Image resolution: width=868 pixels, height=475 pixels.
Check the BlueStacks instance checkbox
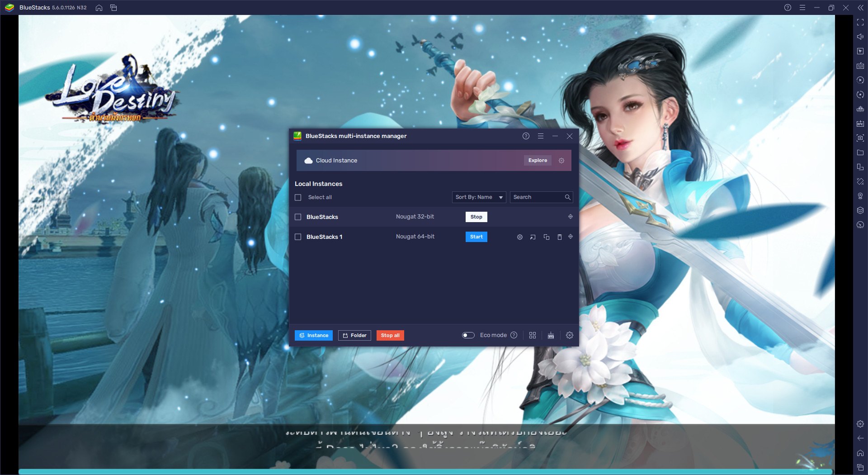coord(298,217)
